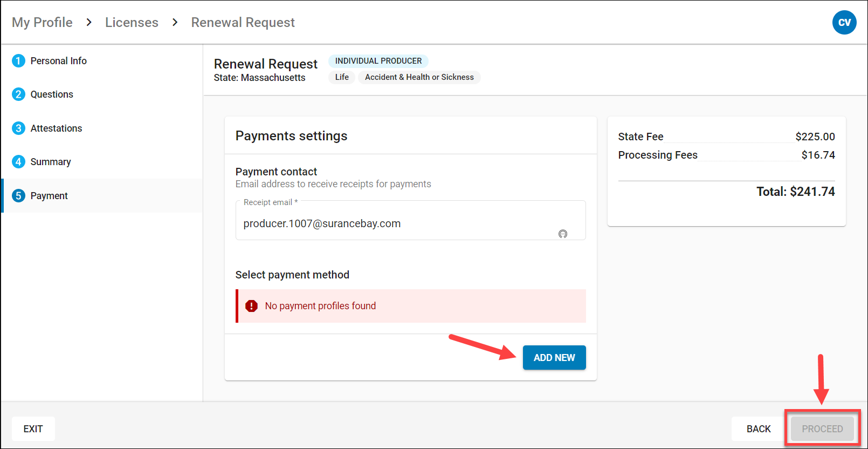868x449 pixels.
Task: Click the 'Payments settings' heading
Action: [291, 135]
